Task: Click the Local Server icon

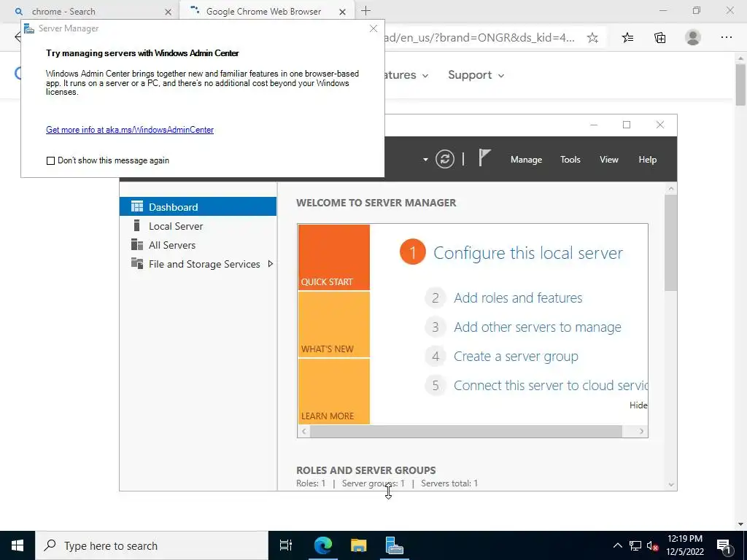Action: (136, 225)
